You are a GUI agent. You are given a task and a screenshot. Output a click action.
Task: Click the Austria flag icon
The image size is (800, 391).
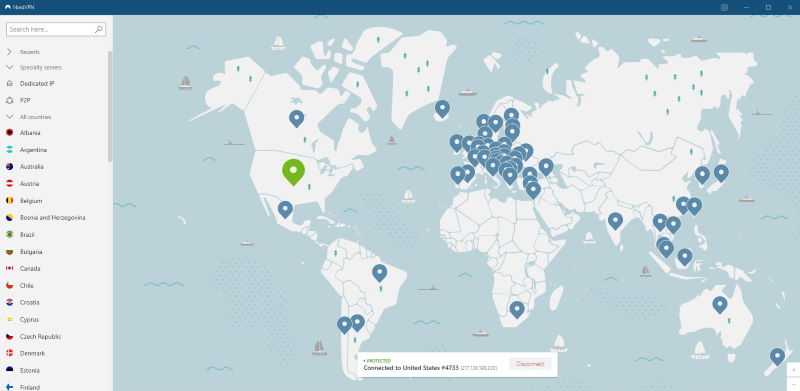click(9, 183)
